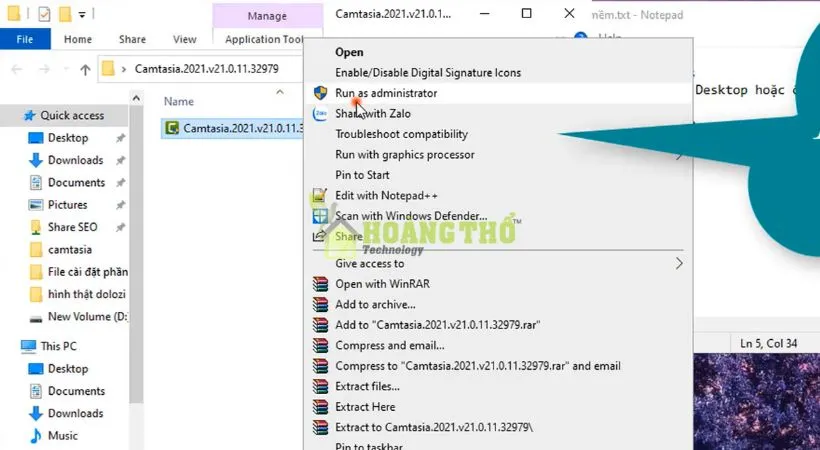Click the Camtasia installer file icon

tap(172, 128)
